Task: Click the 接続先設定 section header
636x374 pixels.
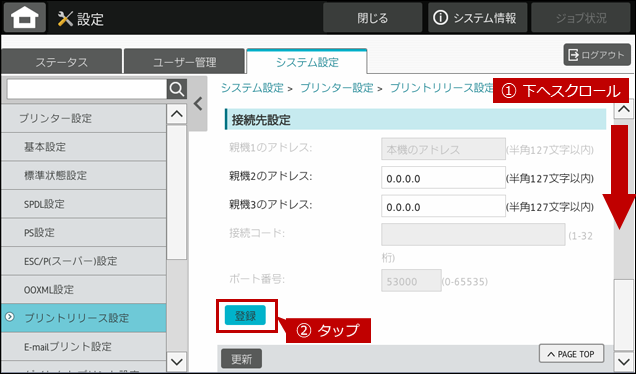Action: (x=415, y=120)
